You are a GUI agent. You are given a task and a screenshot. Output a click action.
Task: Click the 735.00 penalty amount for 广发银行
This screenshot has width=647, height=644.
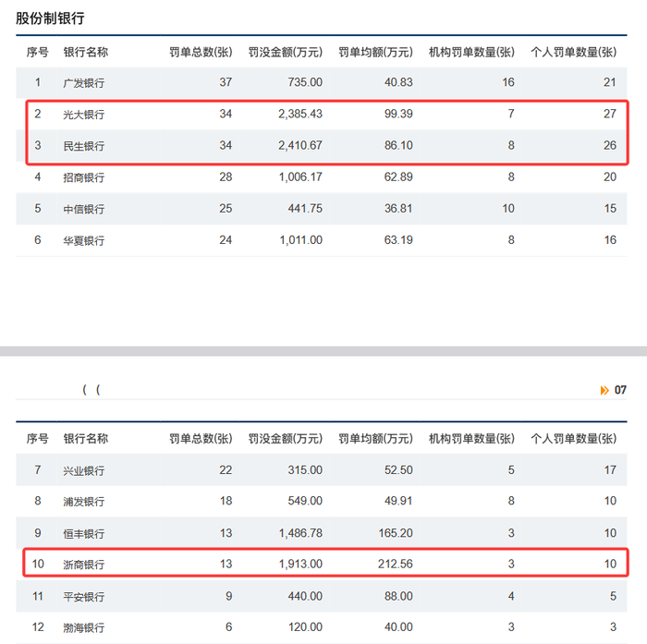pyautogui.click(x=305, y=82)
